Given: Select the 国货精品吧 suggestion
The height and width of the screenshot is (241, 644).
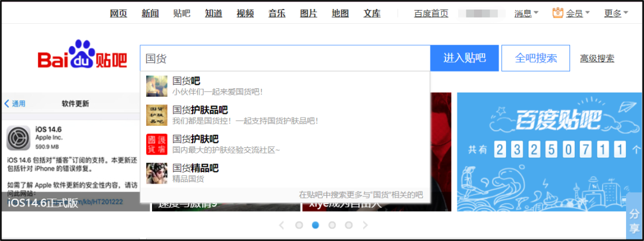Looking at the screenshot, I should coord(285,173).
